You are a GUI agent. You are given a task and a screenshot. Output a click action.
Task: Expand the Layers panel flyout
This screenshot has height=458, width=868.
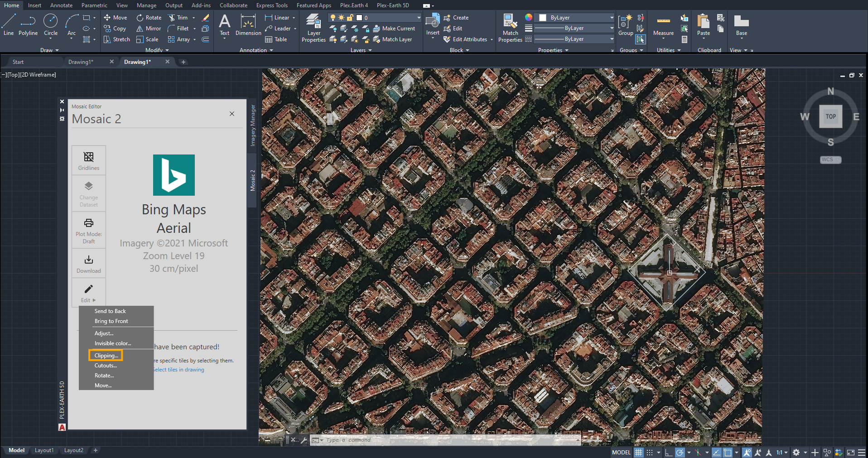361,50
